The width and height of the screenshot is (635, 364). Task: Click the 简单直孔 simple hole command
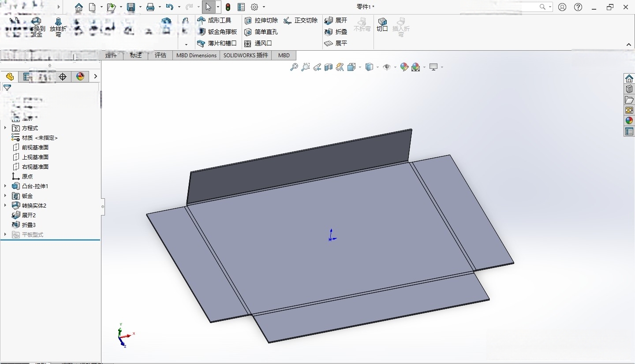click(x=261, y=32)
